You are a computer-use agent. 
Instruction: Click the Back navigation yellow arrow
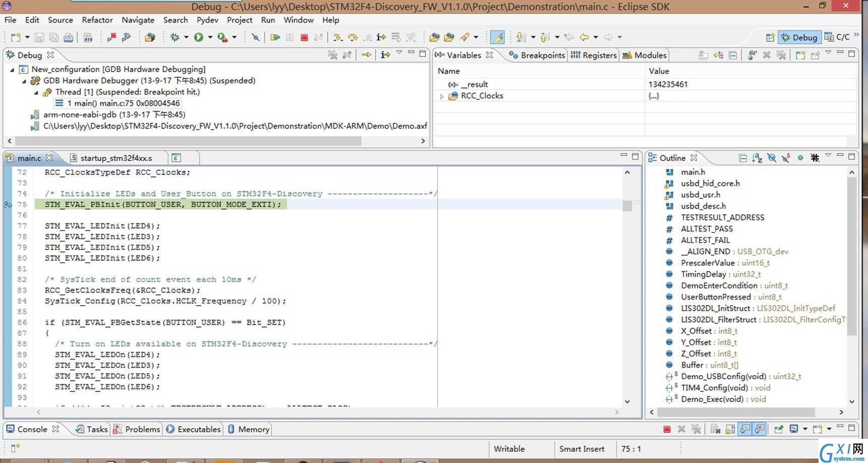click(x=584, y=37)
